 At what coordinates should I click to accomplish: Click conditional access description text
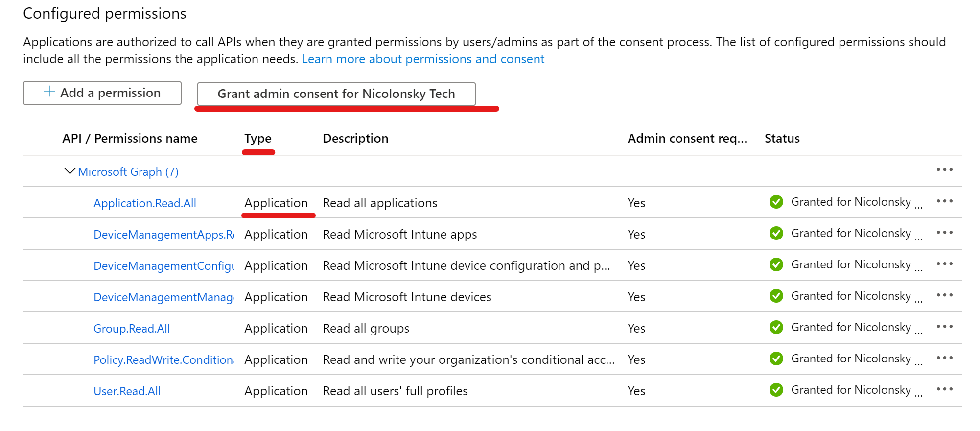(x=468, y=360)
